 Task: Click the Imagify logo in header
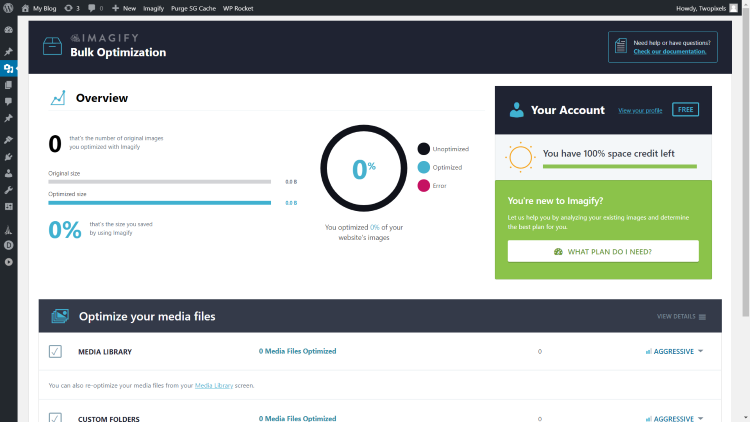(x=105, y=38)
